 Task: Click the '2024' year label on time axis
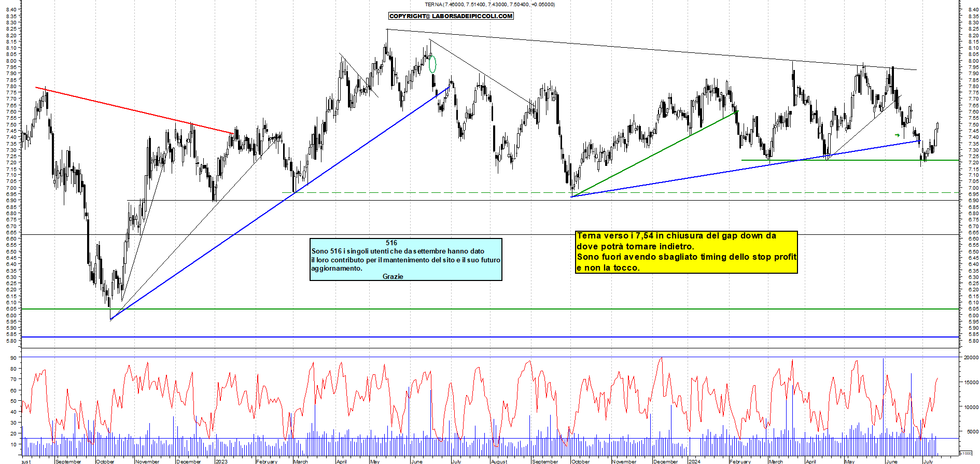(694, 461)
